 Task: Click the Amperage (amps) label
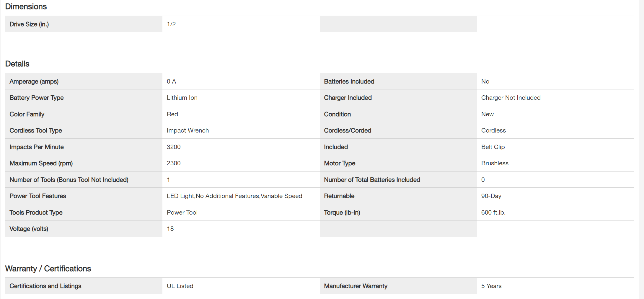click(x=34, y=81)
